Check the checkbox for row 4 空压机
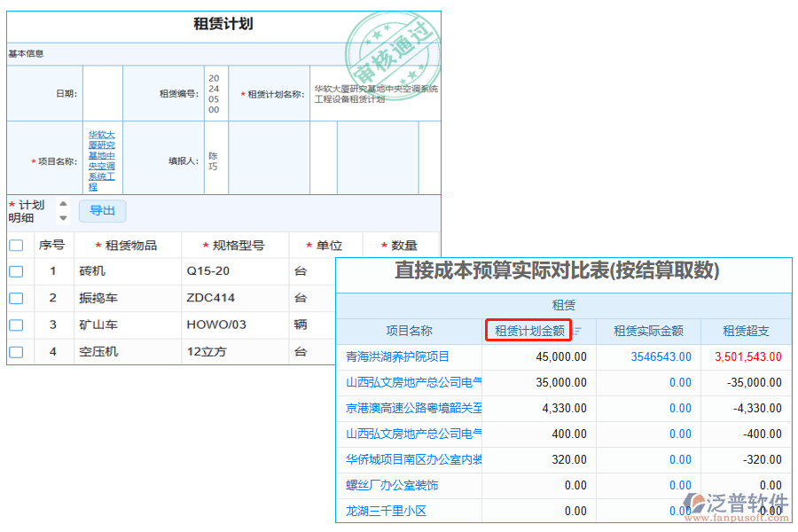 15,352
